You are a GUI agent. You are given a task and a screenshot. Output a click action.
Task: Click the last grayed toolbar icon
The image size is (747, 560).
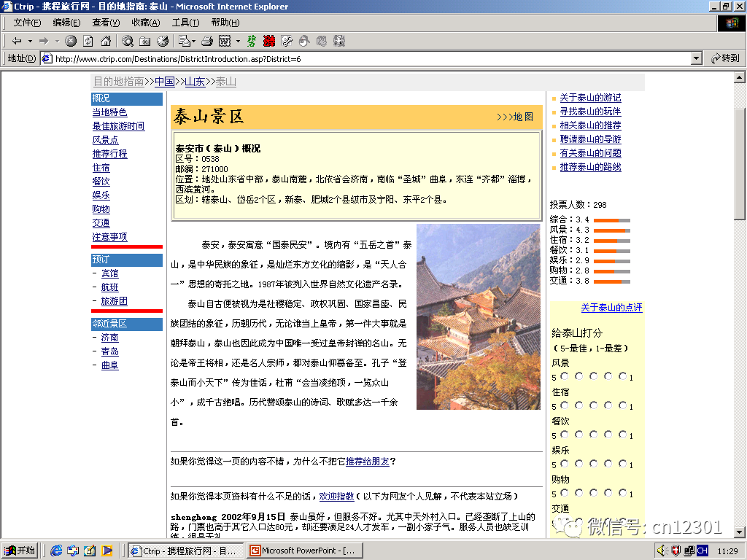(338, 41)
